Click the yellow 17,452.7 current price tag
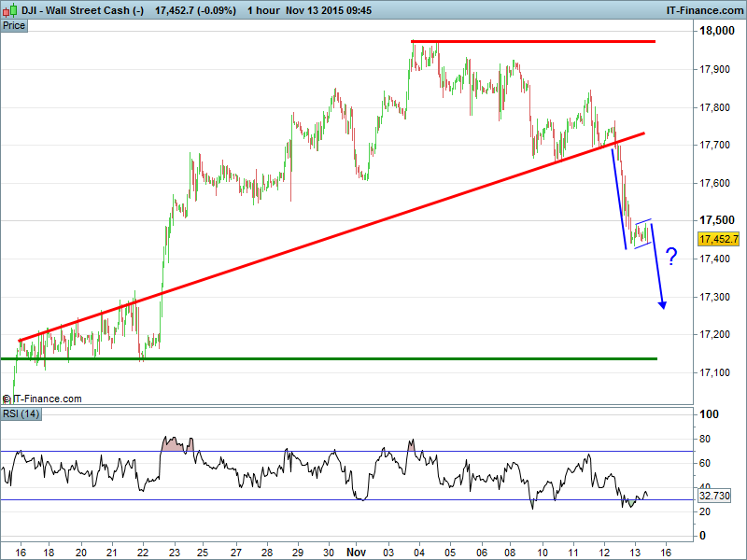The height and width of the screenshot is (560, 747). (719, 239)
